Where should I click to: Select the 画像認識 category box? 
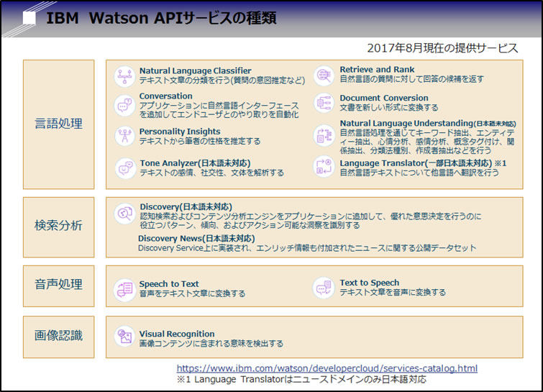59,335
